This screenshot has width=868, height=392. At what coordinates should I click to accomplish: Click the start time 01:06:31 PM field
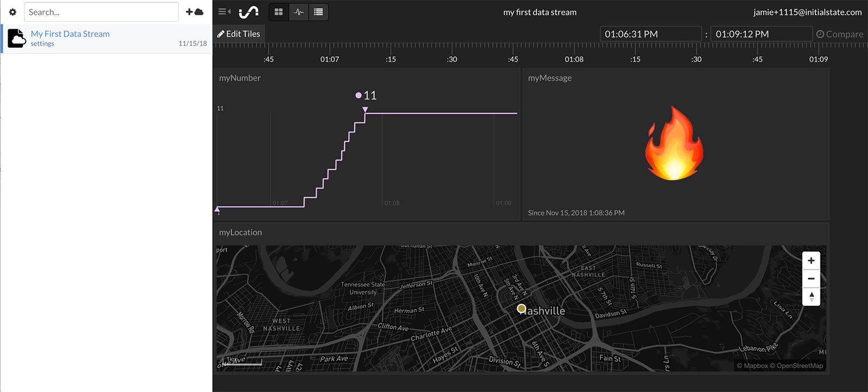click(x=650, y=34)
